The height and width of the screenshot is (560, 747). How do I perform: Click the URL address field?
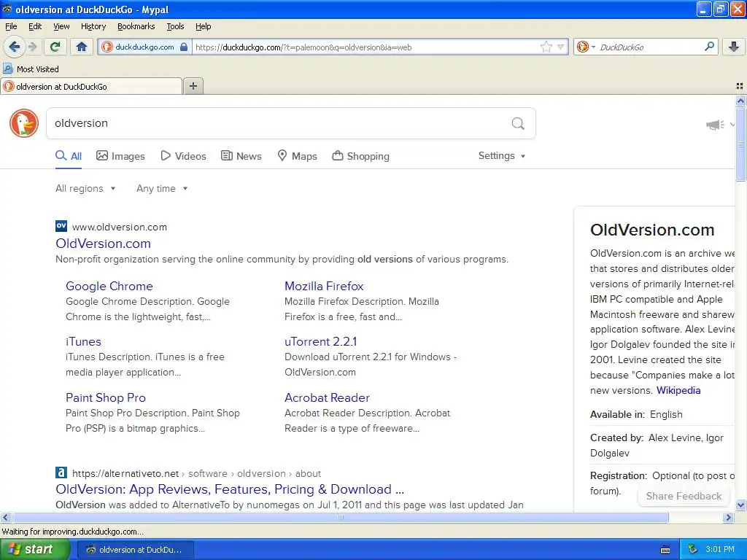(365, 47)
